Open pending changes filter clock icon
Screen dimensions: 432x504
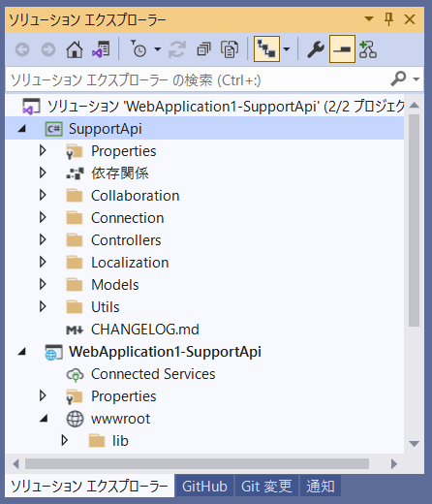click(x=139, y=49)
